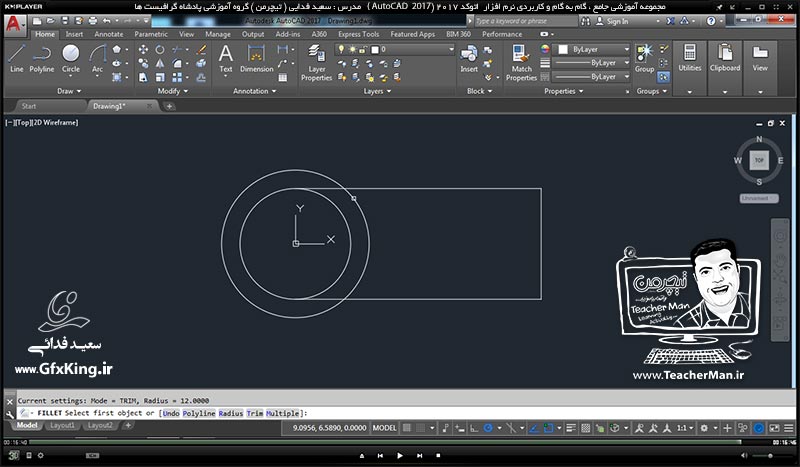Click the Rotate tool icon
This screenshot has width=800, height=467.
point(160,50)
